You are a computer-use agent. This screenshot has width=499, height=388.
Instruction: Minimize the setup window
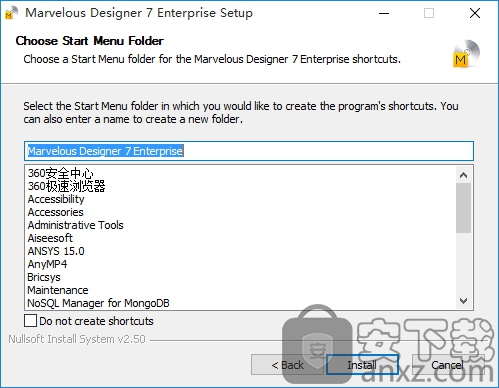pos(384,13)
